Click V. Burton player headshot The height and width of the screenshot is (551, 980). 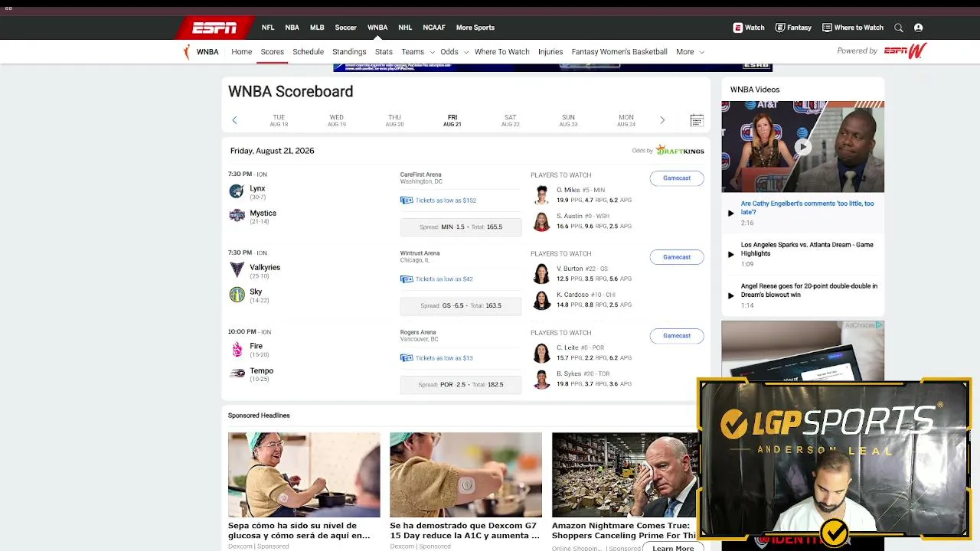[541, 274]
